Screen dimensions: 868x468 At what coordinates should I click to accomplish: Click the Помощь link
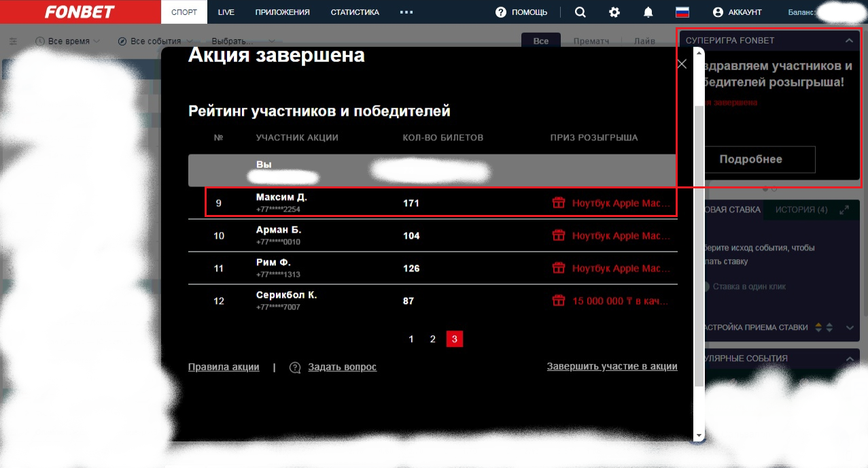[529, 12]
